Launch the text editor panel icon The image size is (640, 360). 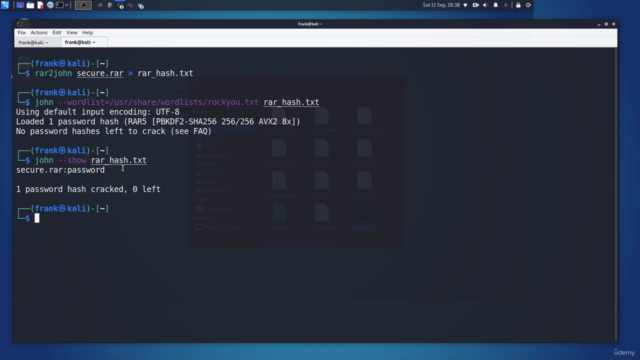point(40,5)
